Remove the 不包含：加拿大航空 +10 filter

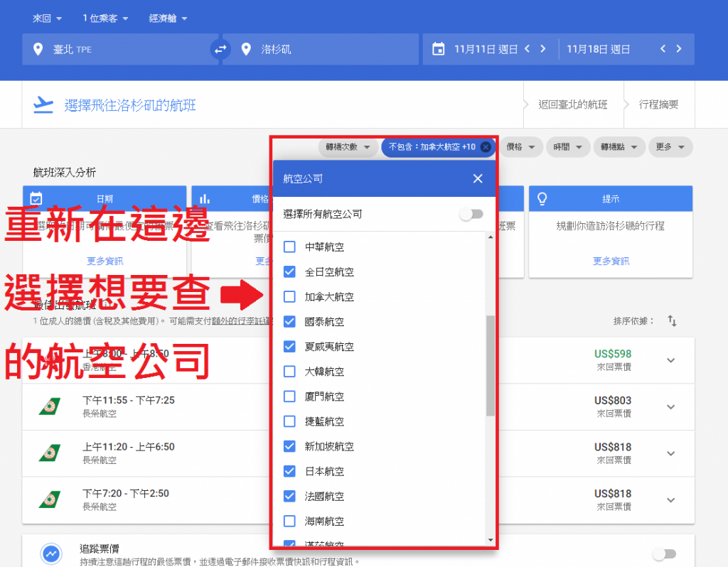(x=486, y=146)
